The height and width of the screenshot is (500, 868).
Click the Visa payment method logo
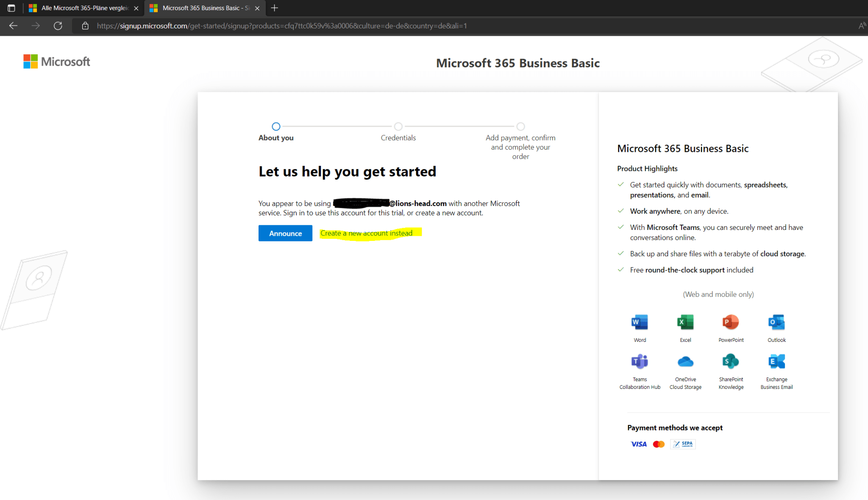pos(638,444)
